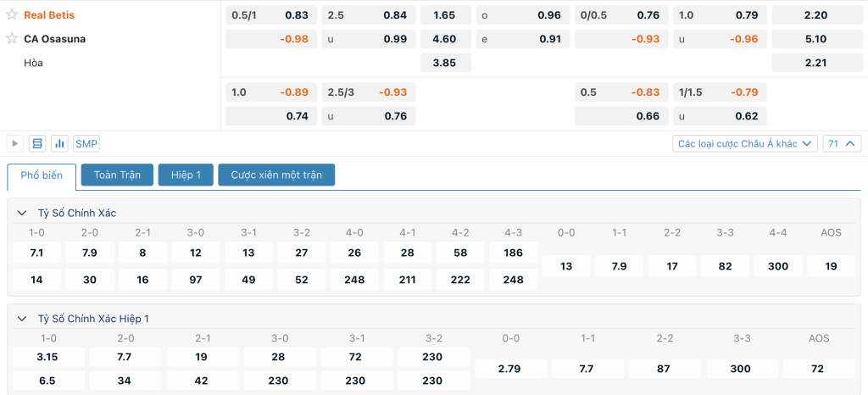This screenshot has width=868, height=395.
Task: Open the Real Betis team name
Action: (48, 15)
